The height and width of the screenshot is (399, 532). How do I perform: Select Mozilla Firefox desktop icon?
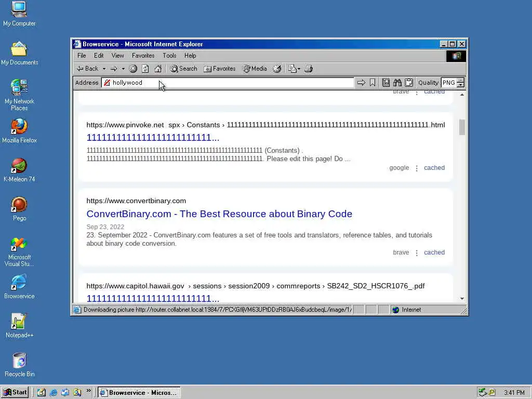pos(19,131)
